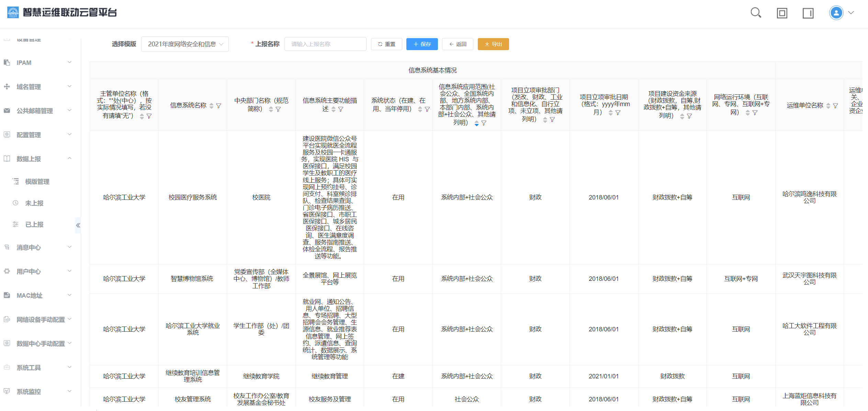The height and width of the screenshot is (411, 868).
Task: Click the blue 保存 button
Action: click(422, 44)
